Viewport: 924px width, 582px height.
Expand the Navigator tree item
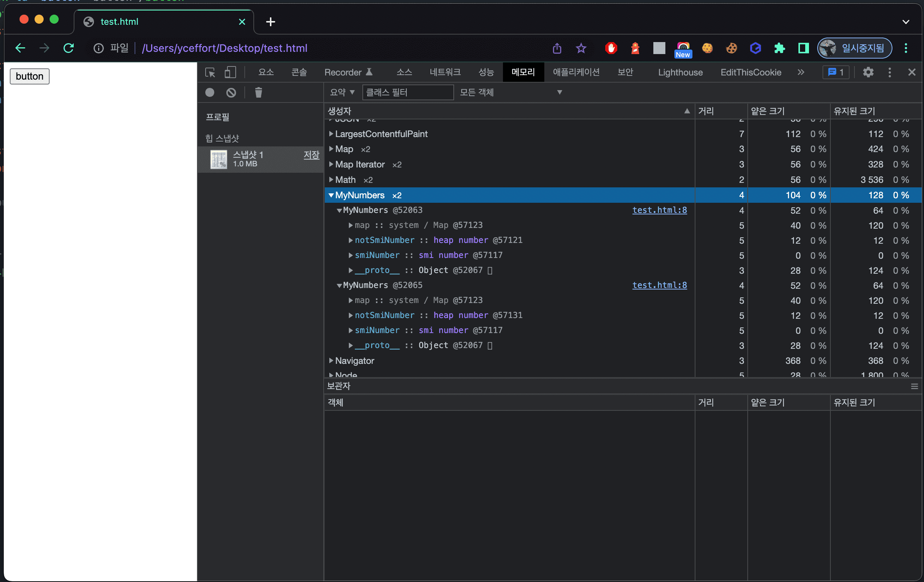[332, 361]
